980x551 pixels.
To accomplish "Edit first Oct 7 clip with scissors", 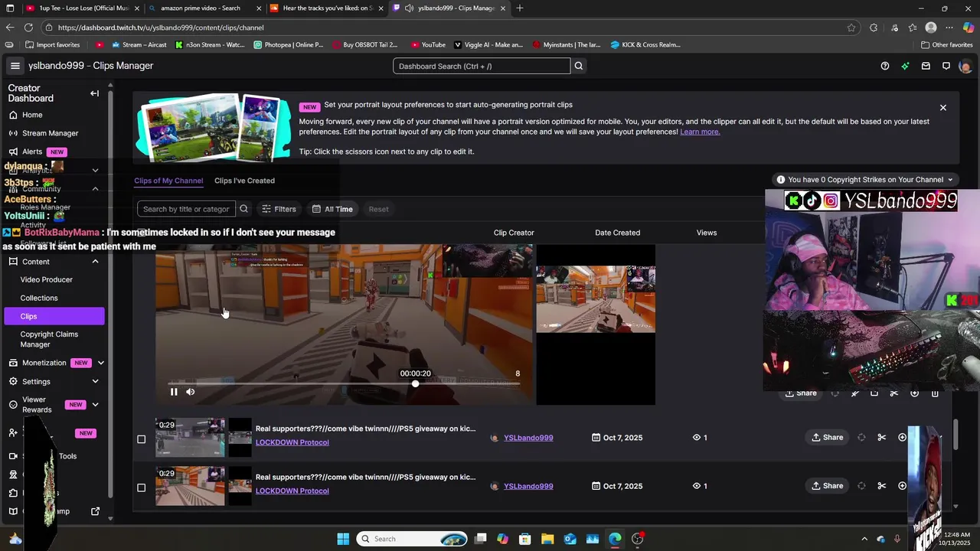I will (x=882, y=438).
